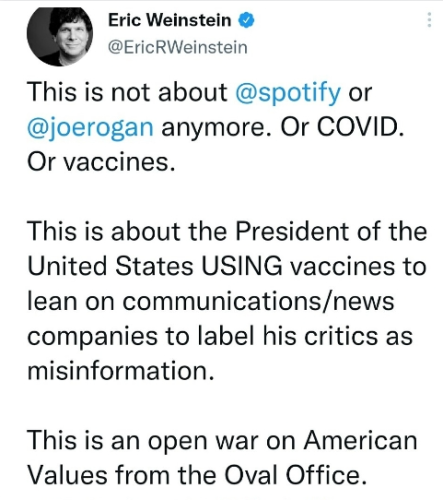Image resolution: width=443 pixels, height=500 pixels.
Task: Click the Eric Weinstein display name
Action: (169, 20)
